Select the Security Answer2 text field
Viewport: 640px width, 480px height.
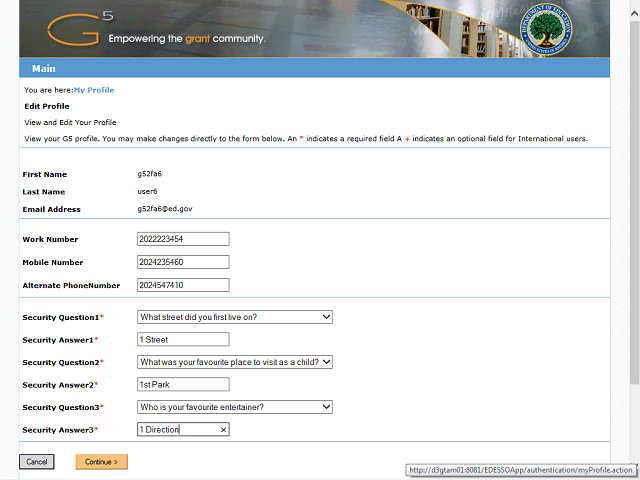coord(183,385)
